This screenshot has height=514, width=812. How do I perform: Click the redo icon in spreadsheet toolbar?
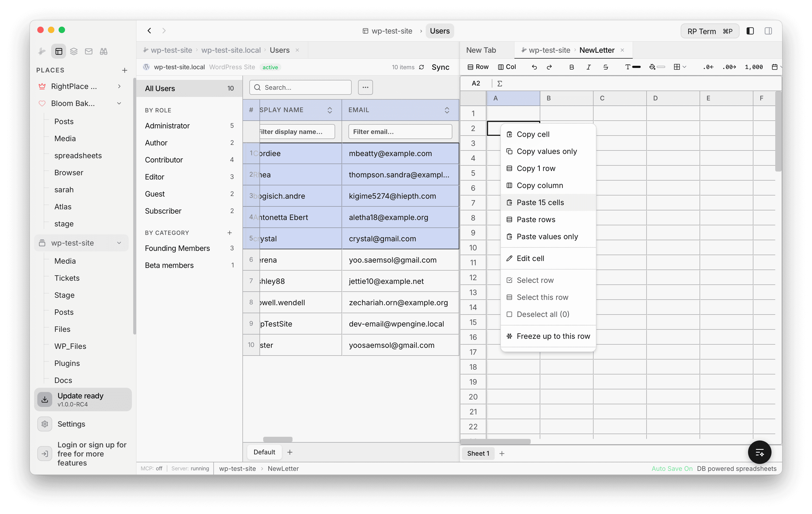point(550,67)
